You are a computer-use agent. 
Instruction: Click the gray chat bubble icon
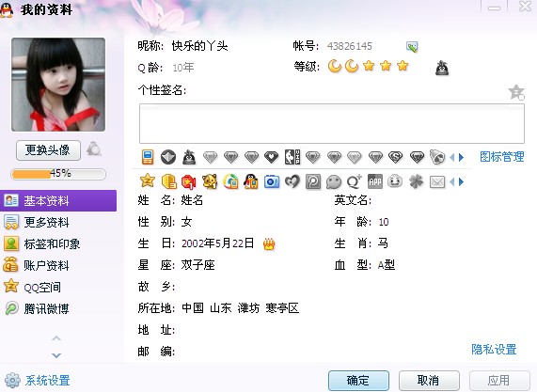click(x=334, y=181)
